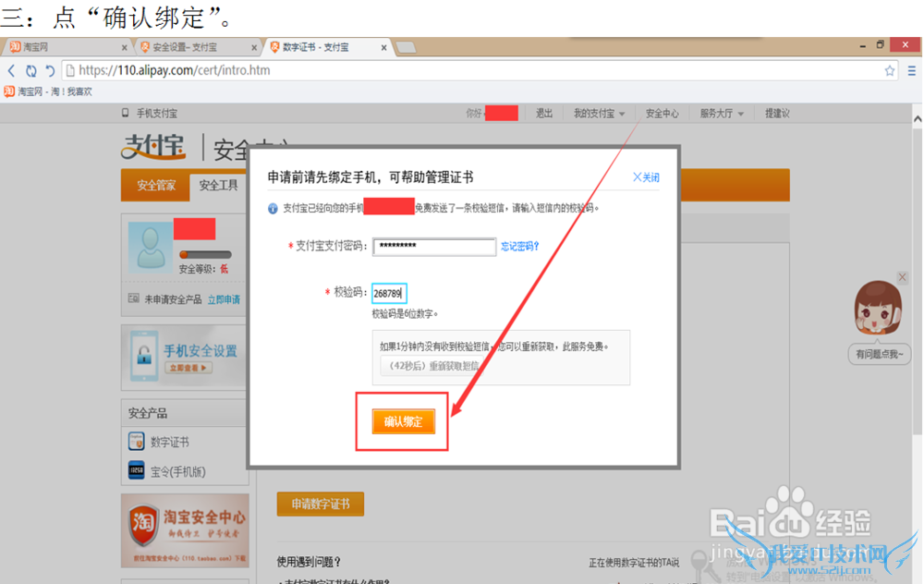Click the page scrollbar up arrow
Viewport: 924px width, 584px height.
[917, 119]
